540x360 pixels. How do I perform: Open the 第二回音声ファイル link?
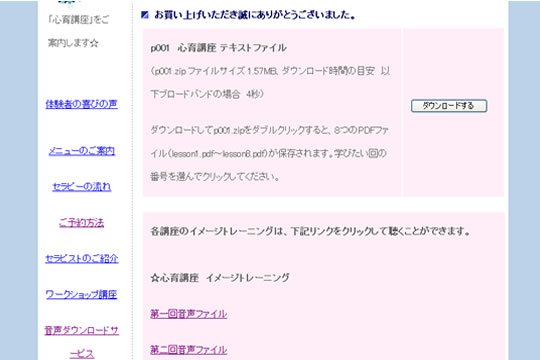click(x=189, y=350)
